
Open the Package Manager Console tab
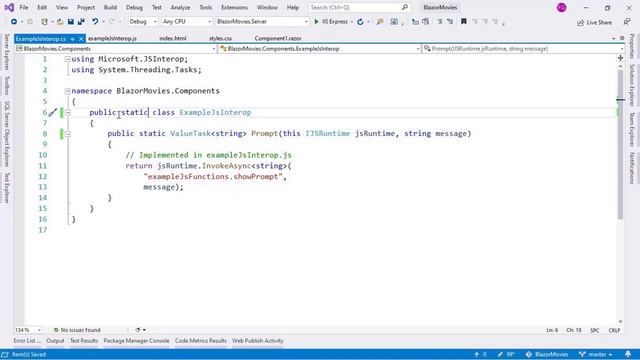click(136, 341)
